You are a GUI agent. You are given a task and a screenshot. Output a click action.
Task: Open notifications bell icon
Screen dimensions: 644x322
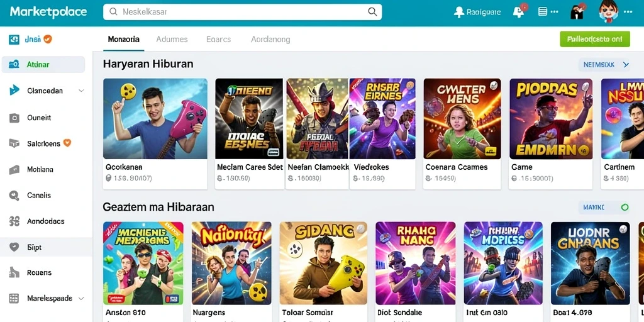pyautogui.click(x=519, y=11)
